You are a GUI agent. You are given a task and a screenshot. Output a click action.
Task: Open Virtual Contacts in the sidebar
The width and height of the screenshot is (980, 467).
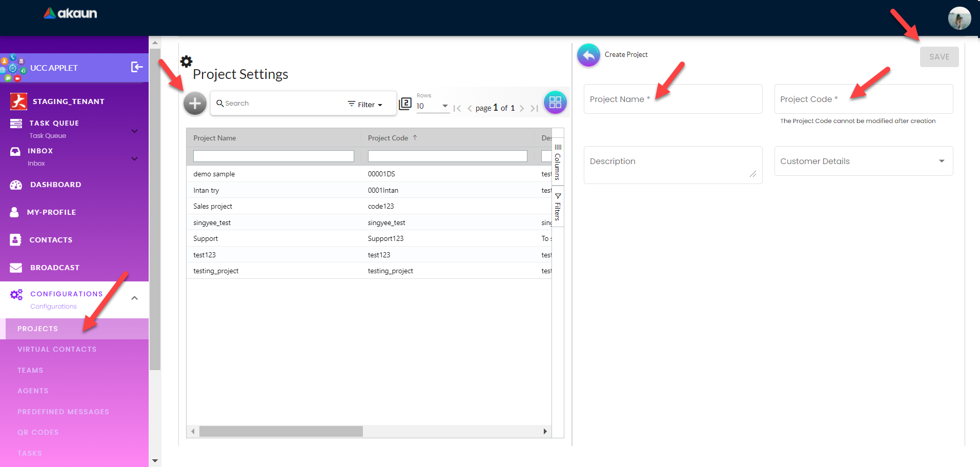click(57, 349)
